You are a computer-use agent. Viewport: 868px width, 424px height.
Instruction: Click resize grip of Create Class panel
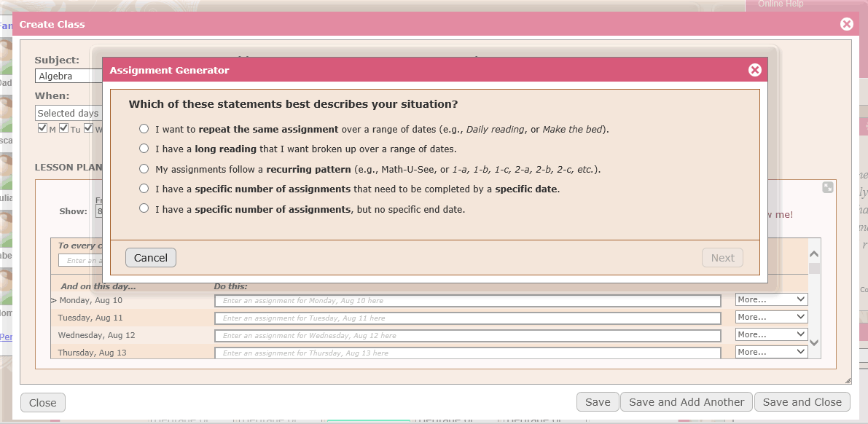coord(848,380)
